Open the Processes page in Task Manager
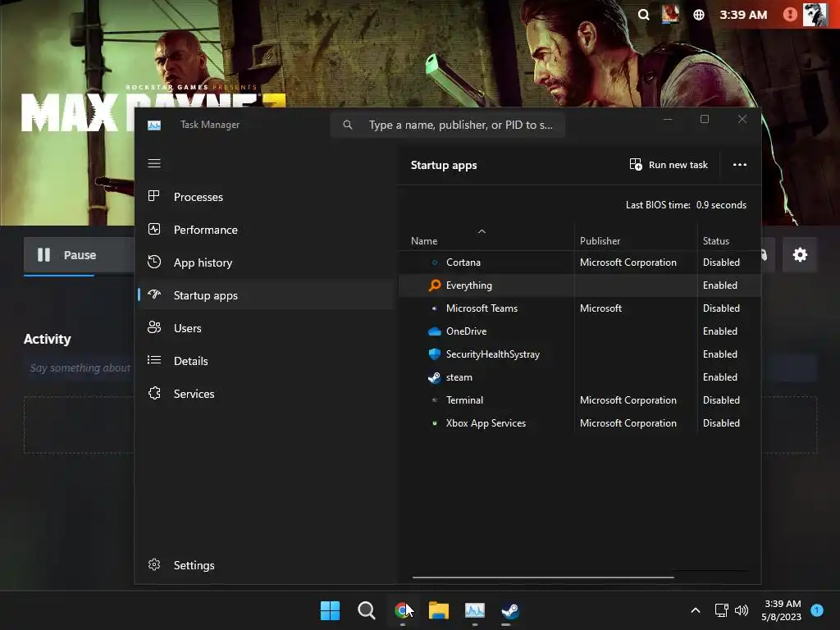Image resolution: width=840 pixels, height=630 pixels. 266,197
